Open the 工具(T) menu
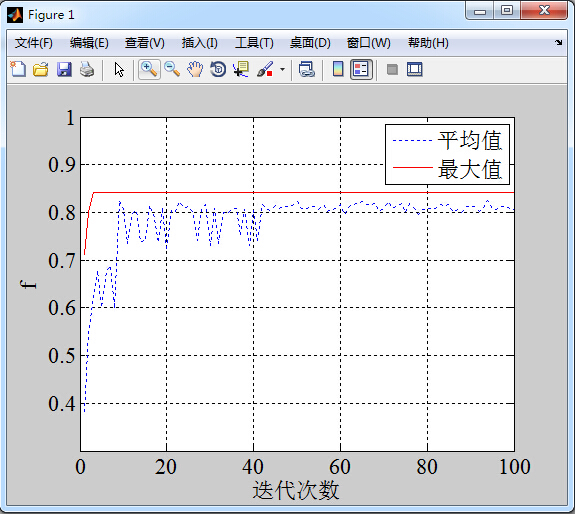This screenshot has height=514, width=575. point(254,43)
